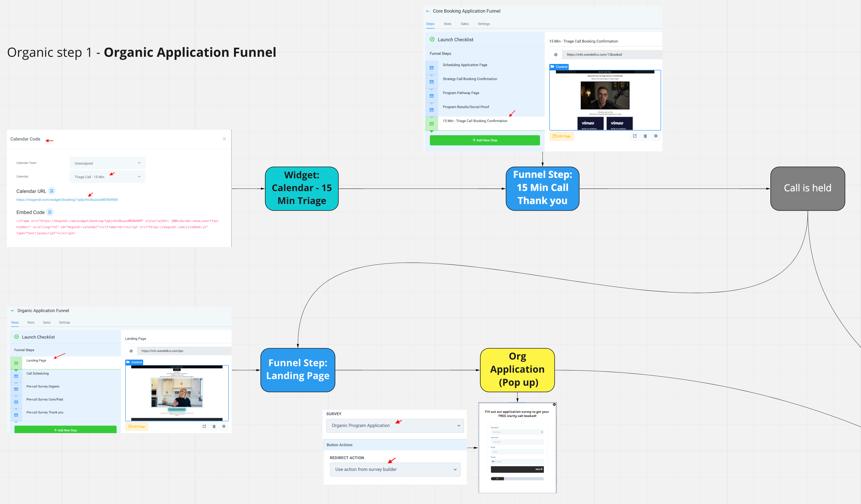The image size is (861, 504).
Task: Open the Settings tab in Core Booking Application Funnel
Action: point(484,23)
